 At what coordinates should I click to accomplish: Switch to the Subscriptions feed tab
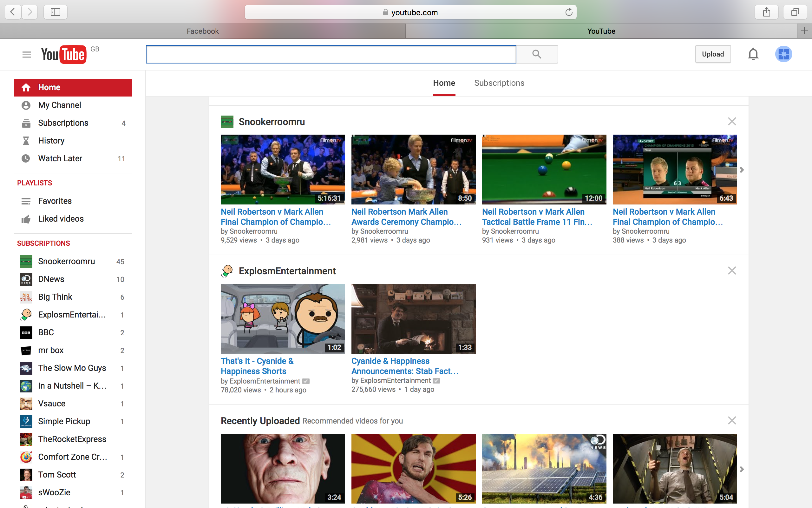point(499,83)
